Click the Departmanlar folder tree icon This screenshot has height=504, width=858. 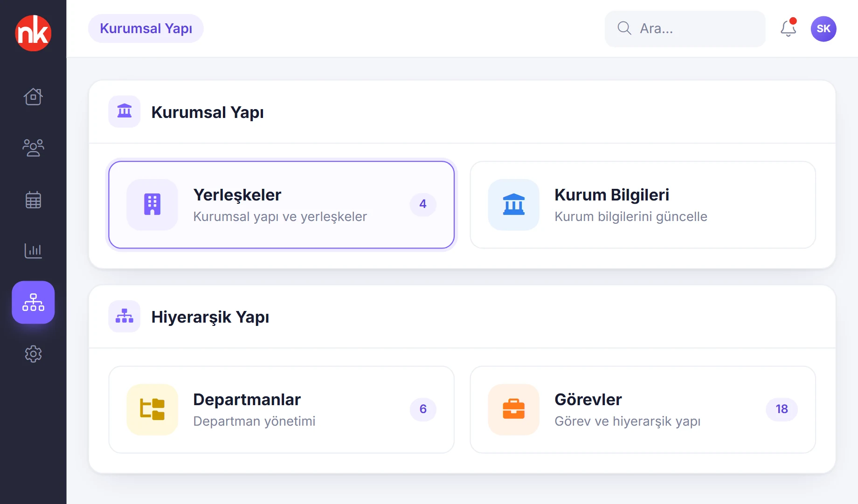152,409
